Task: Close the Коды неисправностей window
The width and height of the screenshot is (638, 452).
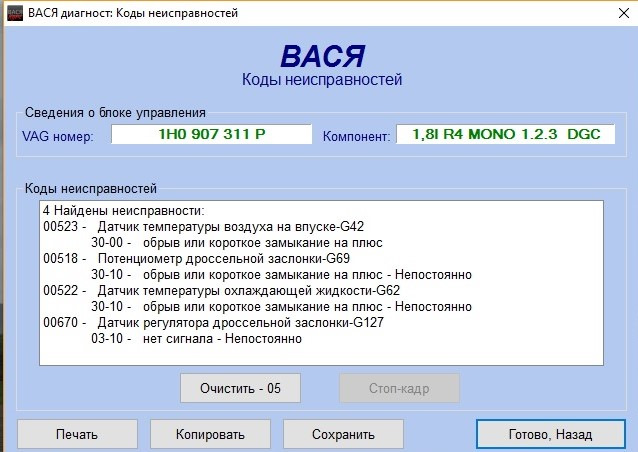Action: click(623, 13)
